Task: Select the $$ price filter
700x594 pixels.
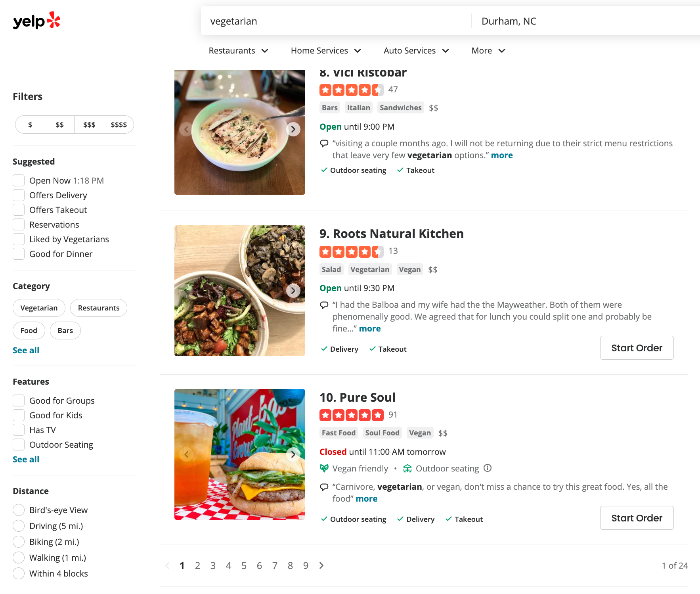Action: point(59,125)
